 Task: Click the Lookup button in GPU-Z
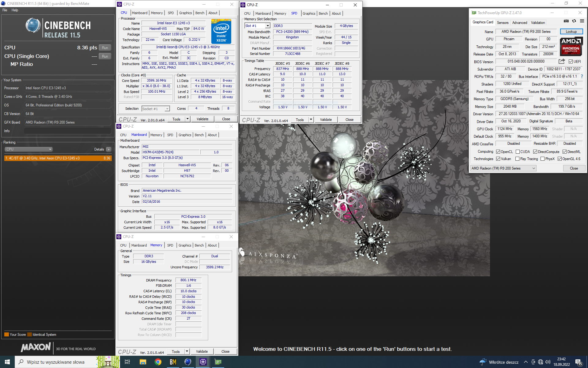[571, 32]
